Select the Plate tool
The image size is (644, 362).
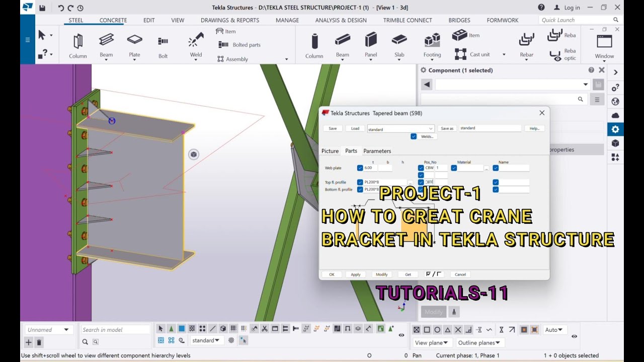coord(134,46)
